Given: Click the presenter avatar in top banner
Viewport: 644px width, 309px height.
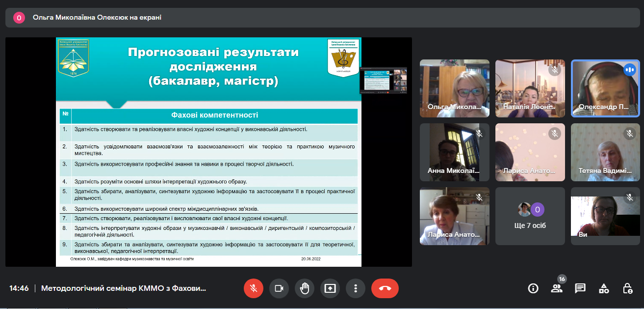Looking at the screenshot, I should (19, 18).
